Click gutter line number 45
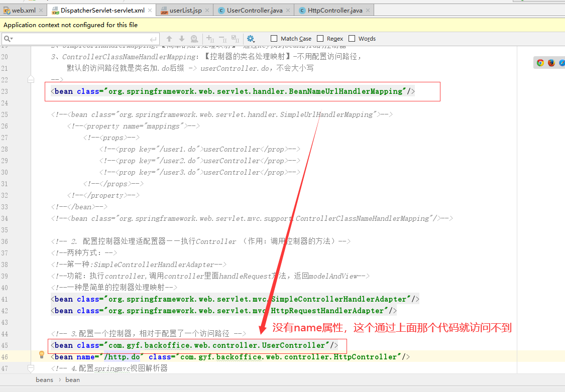The image size is (565, 392). [5, 345]
